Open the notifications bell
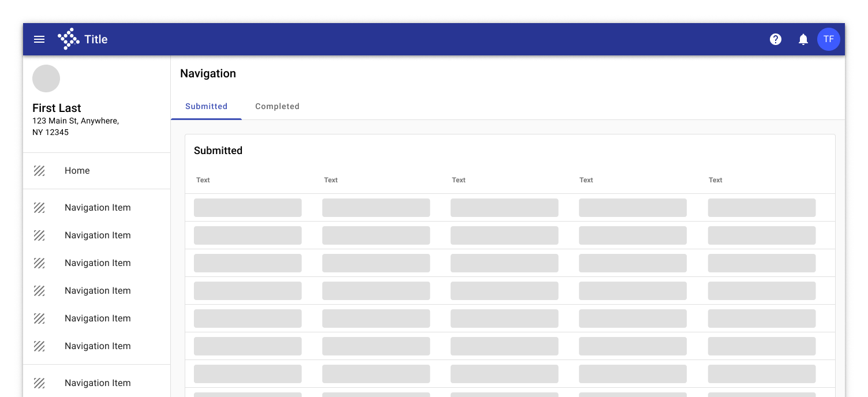This screenshot has width=868, height=397. (x=803, y=39)
